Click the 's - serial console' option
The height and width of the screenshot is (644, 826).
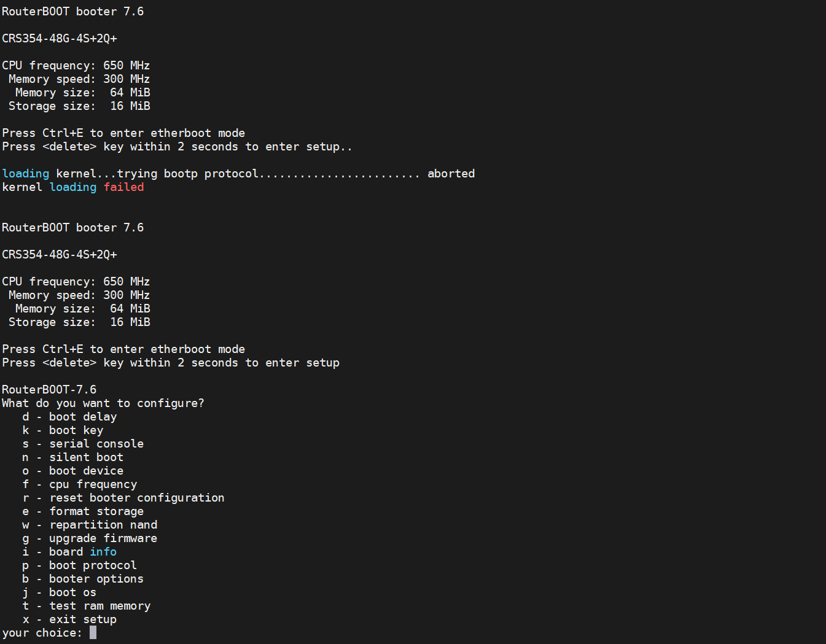83,444
